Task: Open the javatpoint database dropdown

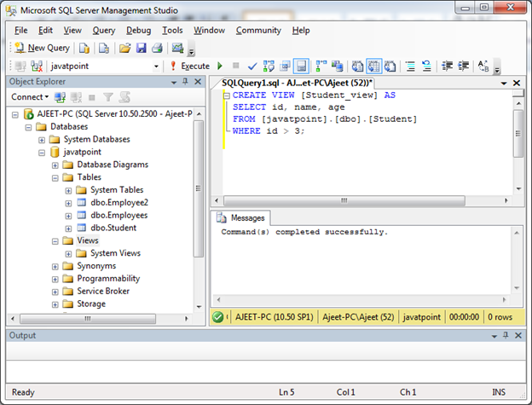Action: pyautogui.click(x=156, y=67)
